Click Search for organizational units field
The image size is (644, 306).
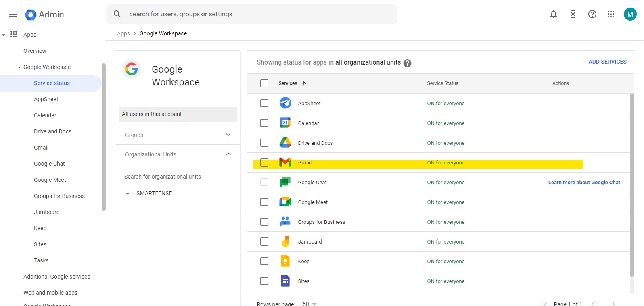tap(177, 177)
